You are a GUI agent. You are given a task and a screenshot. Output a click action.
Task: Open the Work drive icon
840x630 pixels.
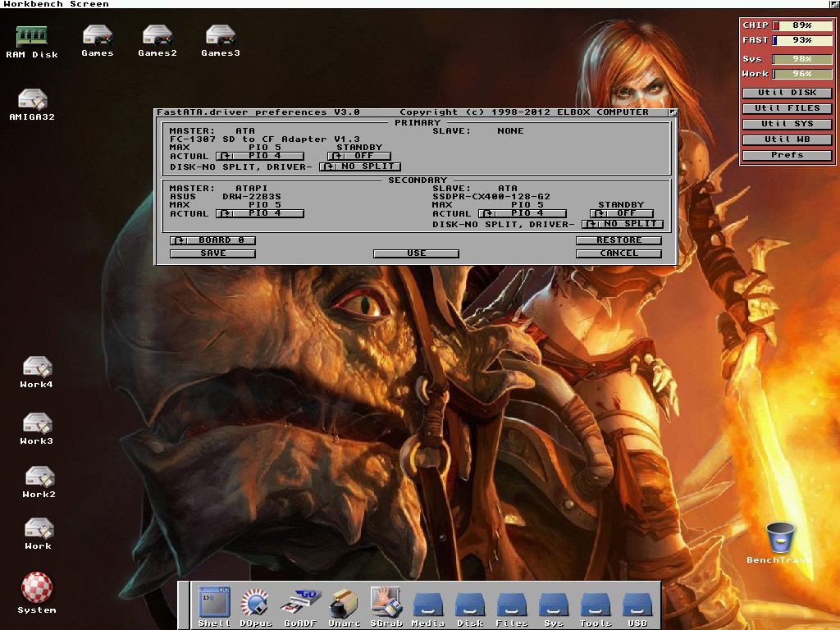(x=38, y=533)
